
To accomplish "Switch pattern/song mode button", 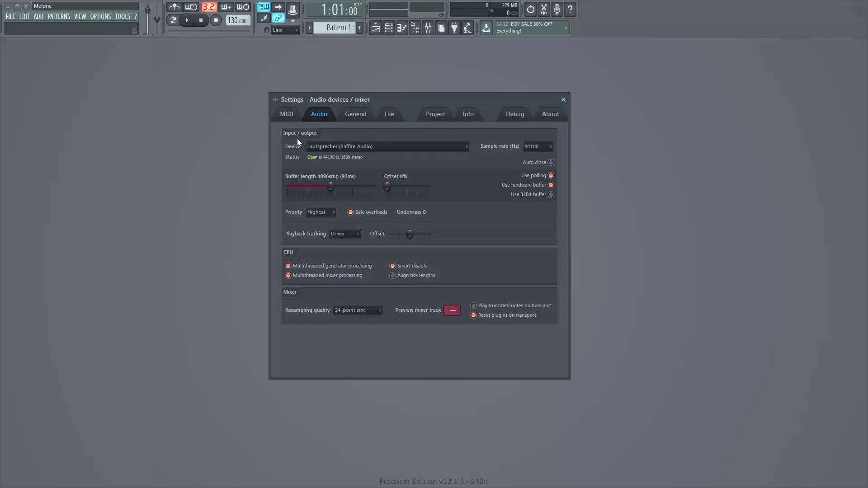I will coord(173,20).
